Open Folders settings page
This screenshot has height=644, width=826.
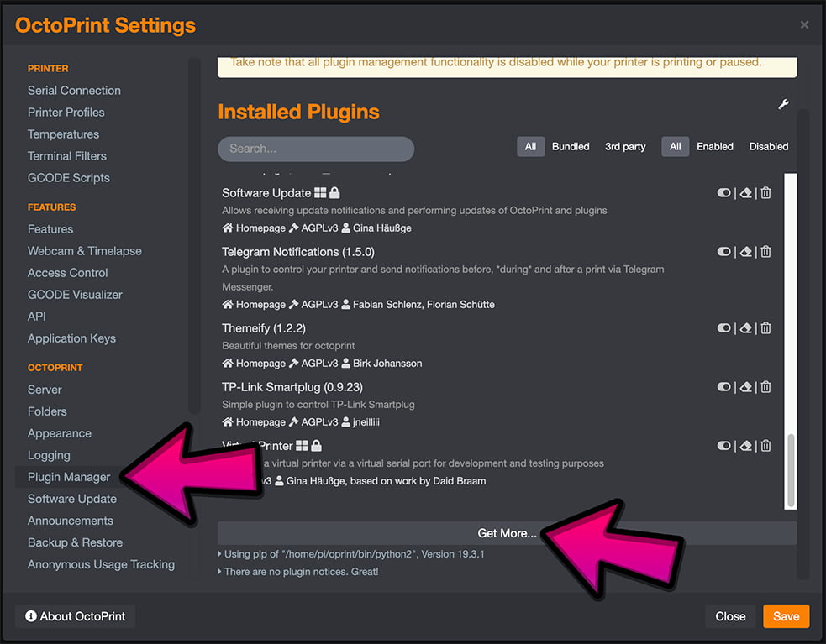47,411
